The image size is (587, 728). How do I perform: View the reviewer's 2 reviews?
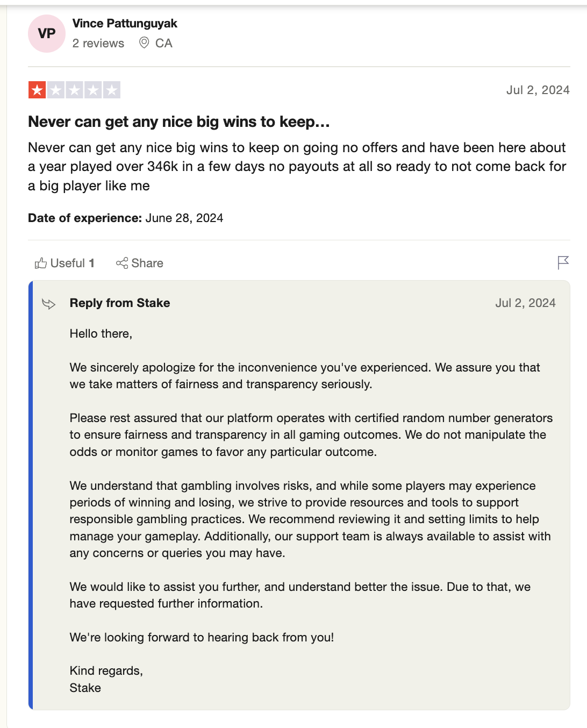click(98, 43)
